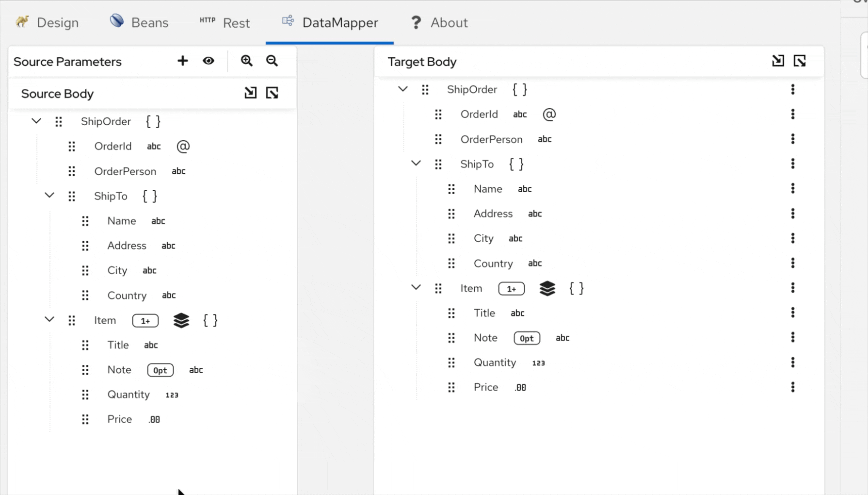Collapse ShipOrder node in Source Body
The width and height of the screenshot is (868, 495).
click(x=36, y=121)
